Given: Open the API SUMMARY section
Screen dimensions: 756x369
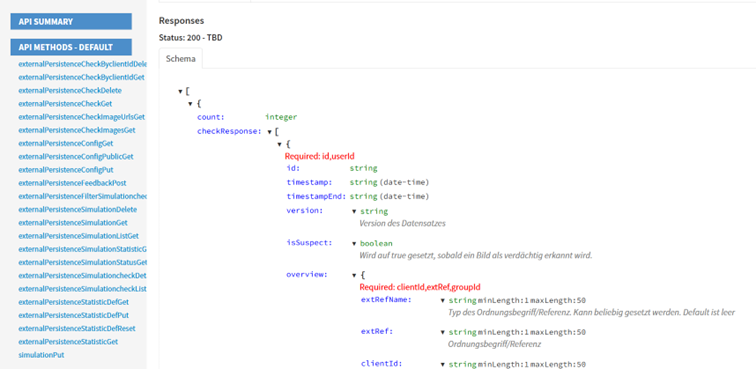Looking at the screenshot, I should coord(71,21).
